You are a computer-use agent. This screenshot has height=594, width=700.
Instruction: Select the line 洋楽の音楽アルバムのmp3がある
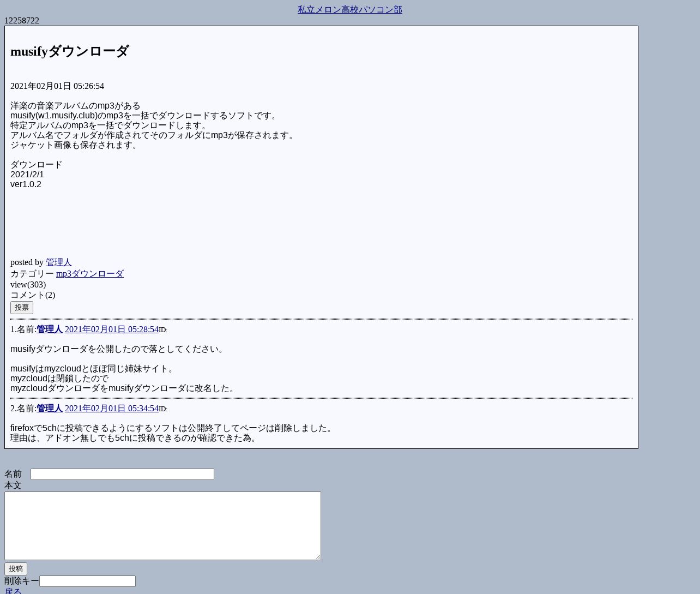click(x=75, y=106)
